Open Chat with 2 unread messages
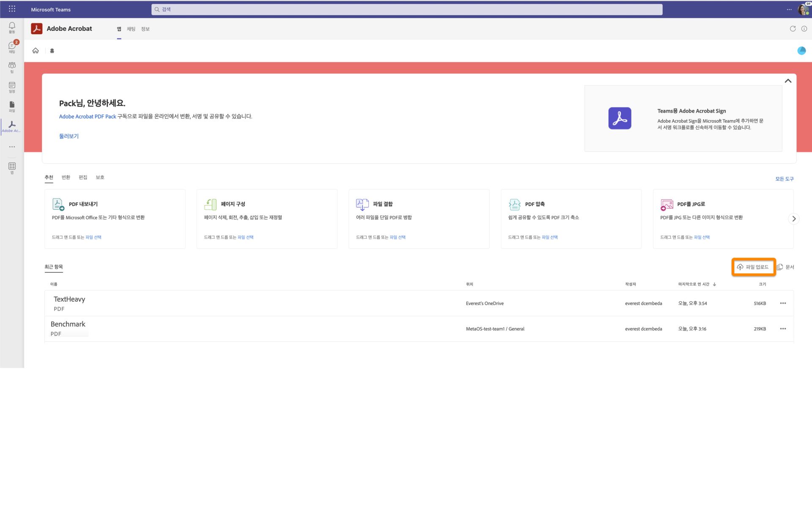This screenshot has height=506, width=812. 12,47
